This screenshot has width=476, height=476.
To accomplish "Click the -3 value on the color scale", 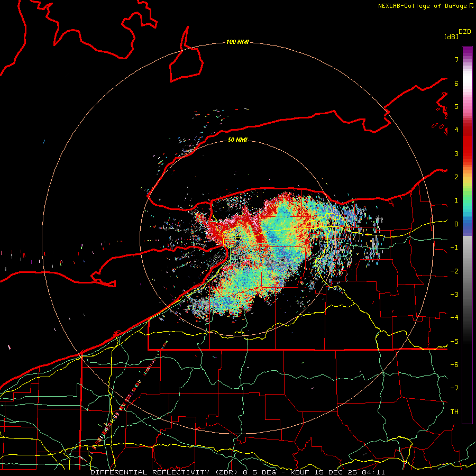I will [x=454, y=295].
